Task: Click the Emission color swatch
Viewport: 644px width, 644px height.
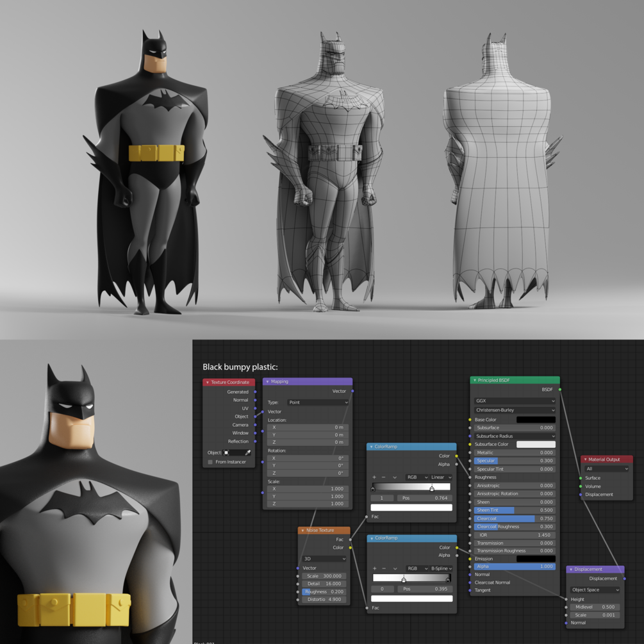Action: coord(536,559)
